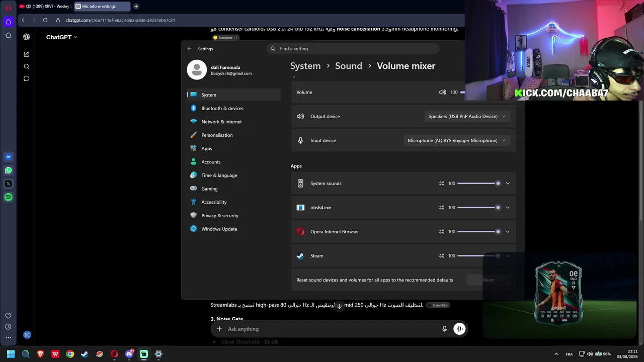Open Time & language settings

click(233, 175)
